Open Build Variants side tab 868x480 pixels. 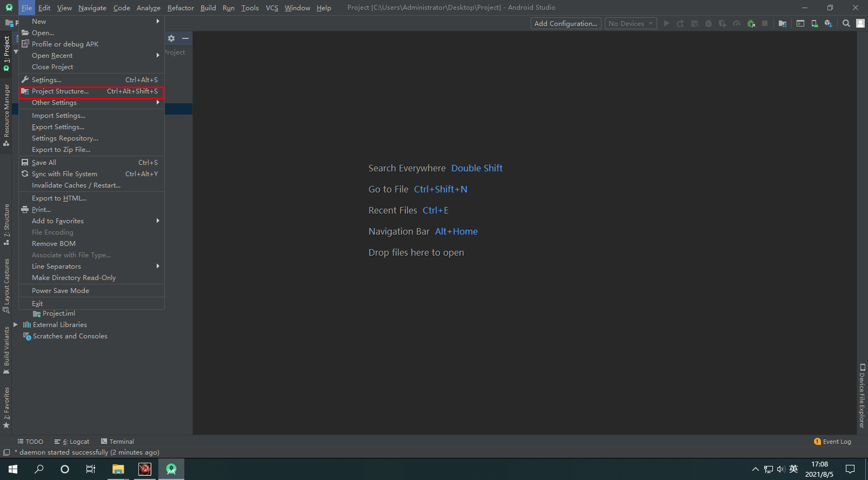[6, 350]
